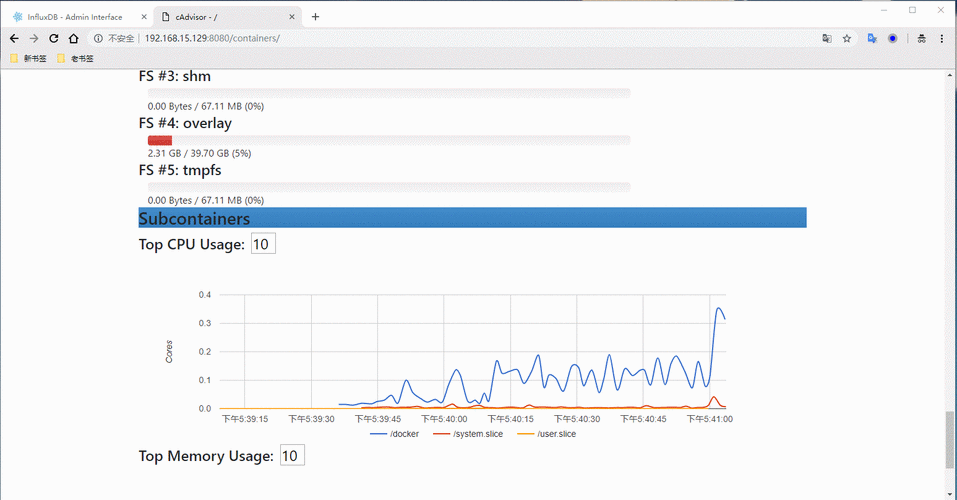Close the cAdvisor tab
This screenshot has height=500, width=957.
pos(292,17)
